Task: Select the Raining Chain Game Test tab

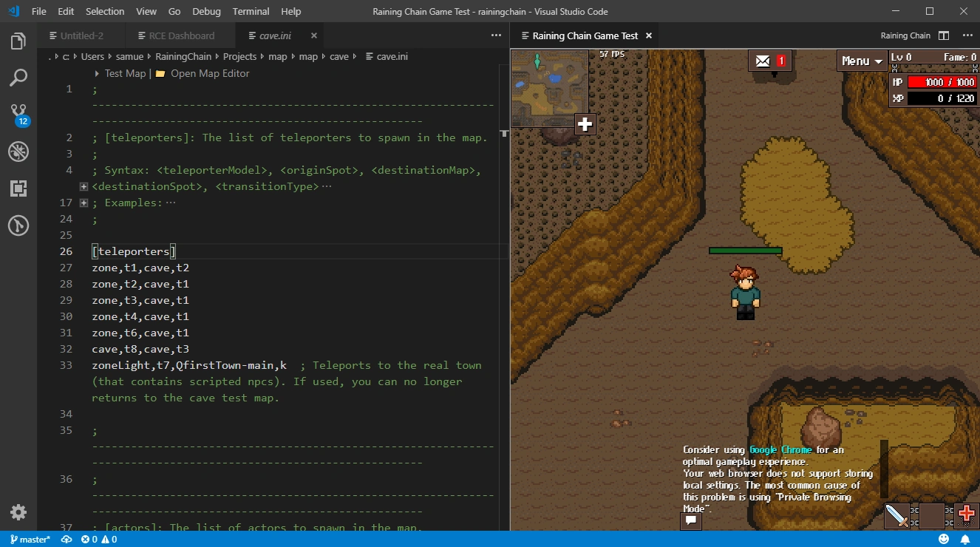Action: point(585,35)
